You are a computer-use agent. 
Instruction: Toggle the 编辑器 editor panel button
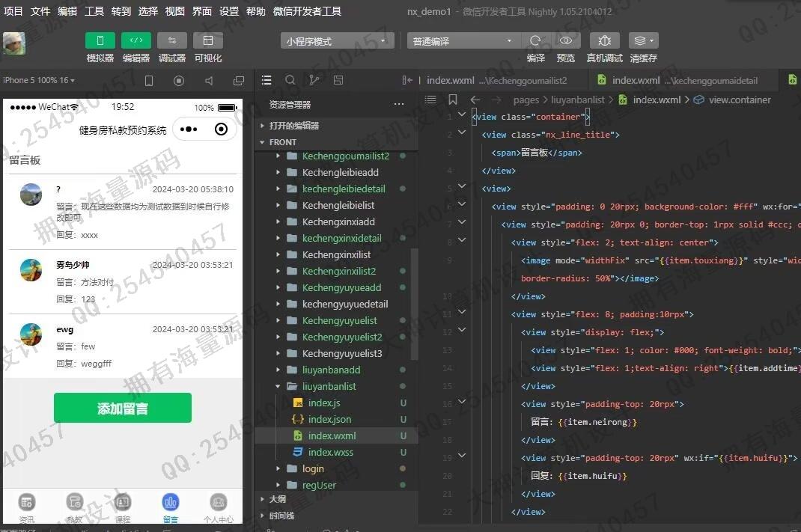[135, 41]
